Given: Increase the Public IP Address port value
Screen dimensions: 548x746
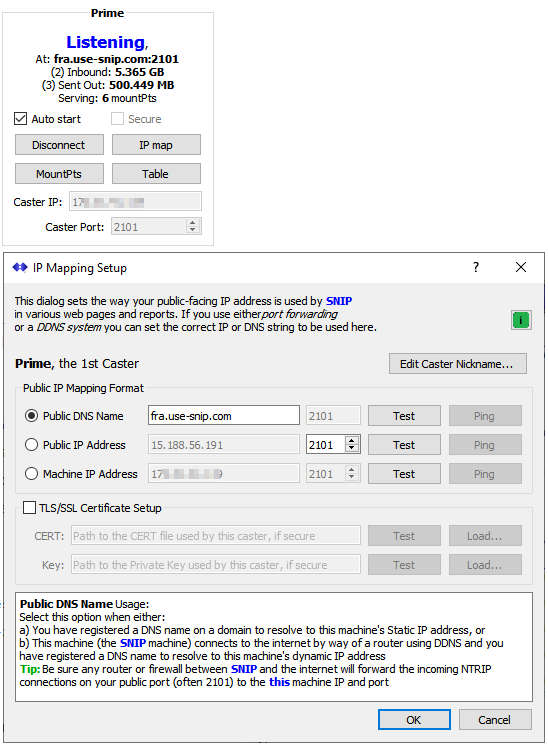Looking at the screenshot, I should (x=352, y=441).
